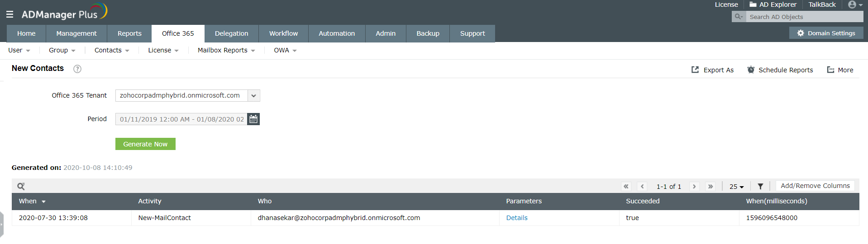Switch to the Support tab
This screenshot has width=868, height=244.
point(472,33)
